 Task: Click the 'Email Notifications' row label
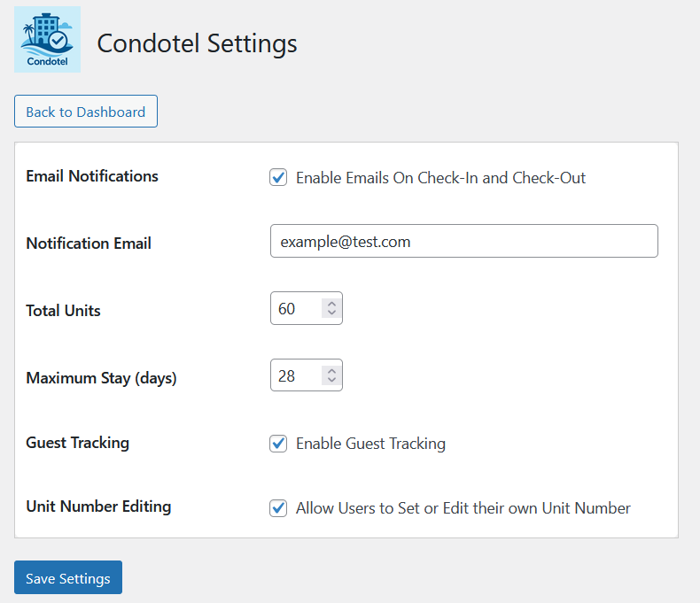tap(92, 176)
